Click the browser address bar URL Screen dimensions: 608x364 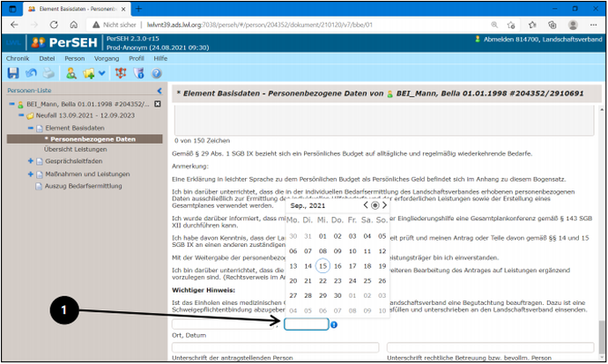(259, 25)
